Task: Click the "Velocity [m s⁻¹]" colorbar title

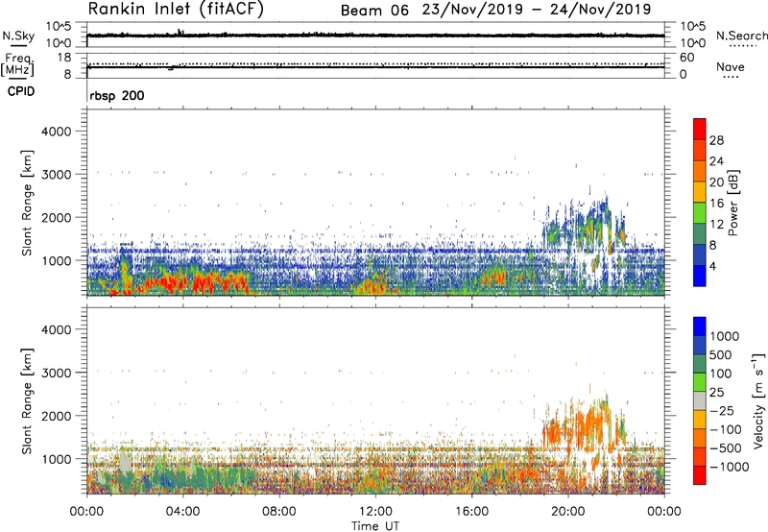Action: 758,400
